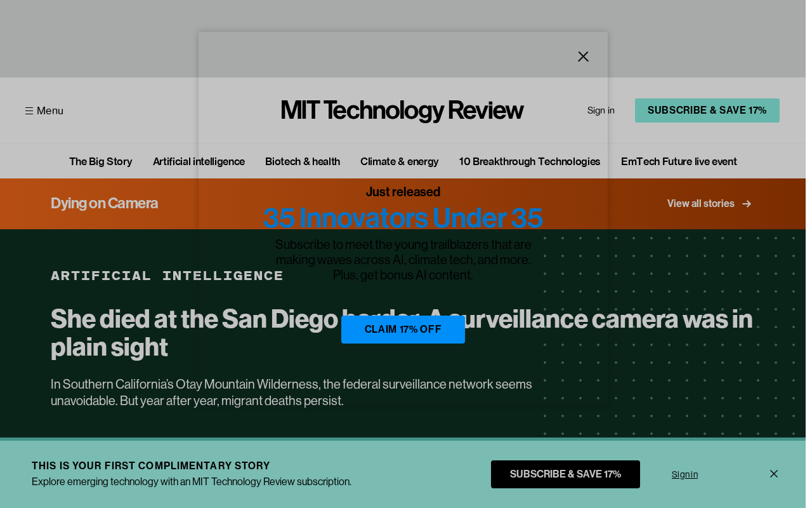Click Dying on Camera series title
The image size is (812, 508).
105,203
